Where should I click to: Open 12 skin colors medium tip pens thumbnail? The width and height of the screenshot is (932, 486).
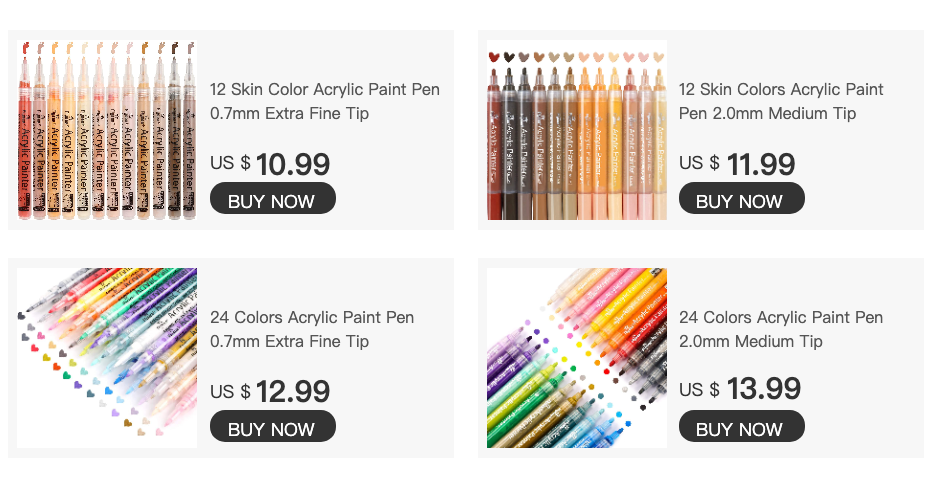(x=577, y=130)
